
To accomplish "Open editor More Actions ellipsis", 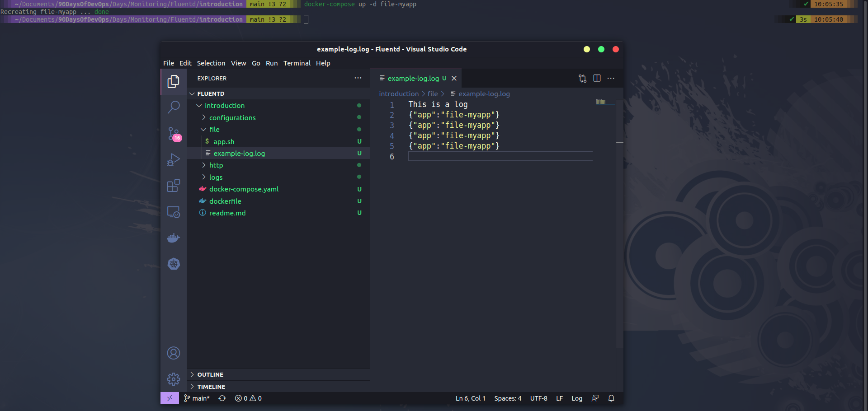I will tap(611, 79).
